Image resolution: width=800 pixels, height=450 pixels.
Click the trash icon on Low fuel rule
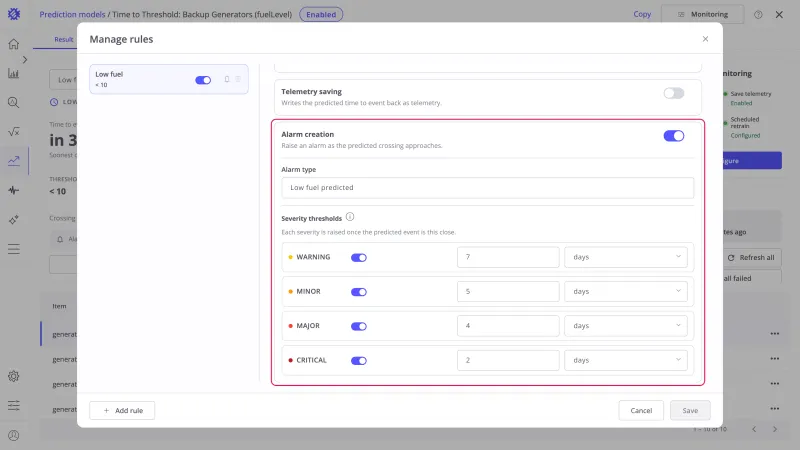coord(238,79)
